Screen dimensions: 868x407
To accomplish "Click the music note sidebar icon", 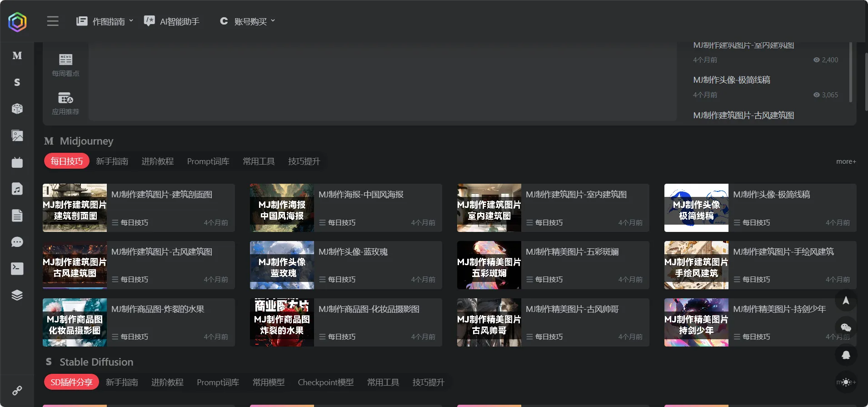I will pyautogui.click(x=17, y=189).
